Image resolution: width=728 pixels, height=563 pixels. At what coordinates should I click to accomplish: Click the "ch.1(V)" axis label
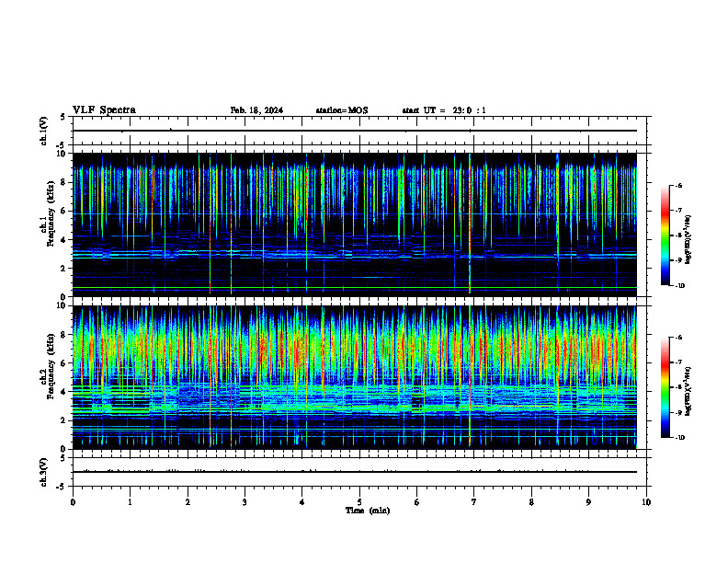[44, 131]
